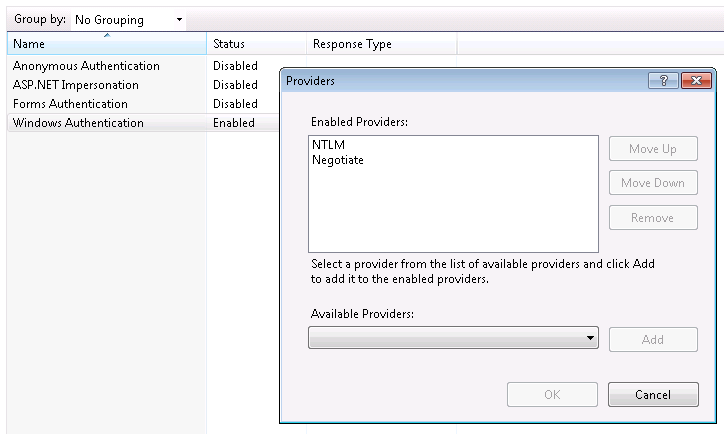Select ASP.NET Impersonation entry
The height and width of the screenshot is (434, 724).
(76, 85)
